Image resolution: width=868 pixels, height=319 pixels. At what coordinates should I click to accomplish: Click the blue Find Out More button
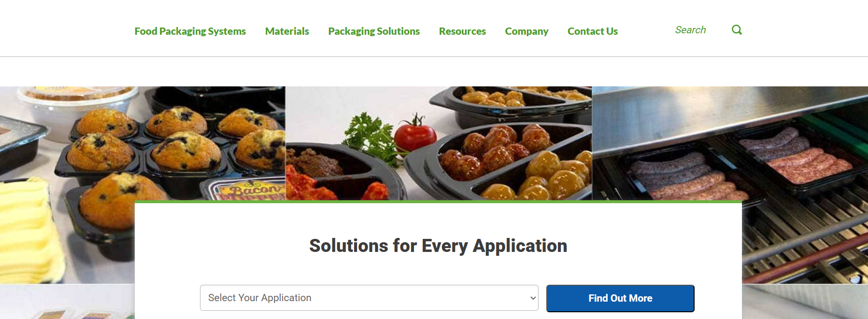point(620,298)
